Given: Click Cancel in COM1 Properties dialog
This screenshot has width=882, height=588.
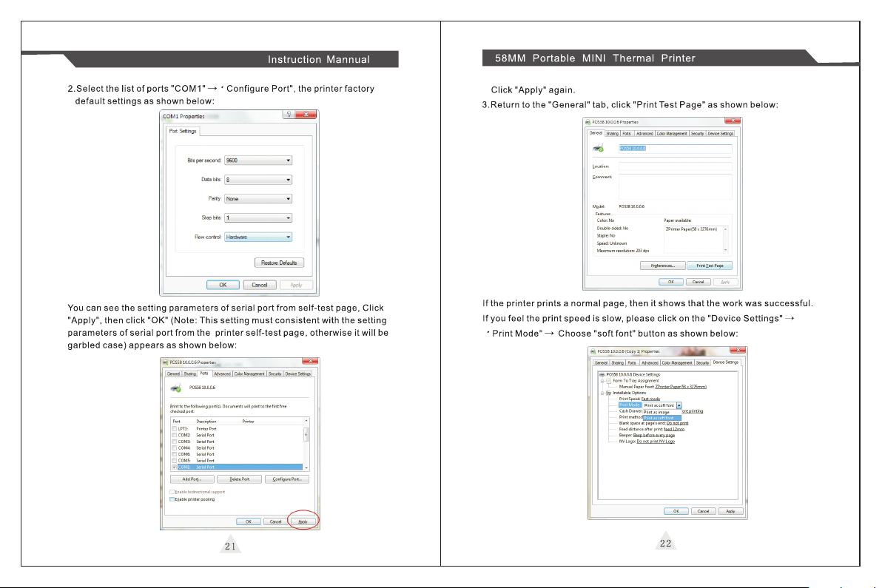Looking at the screenshot, I should tap(259, 285).
